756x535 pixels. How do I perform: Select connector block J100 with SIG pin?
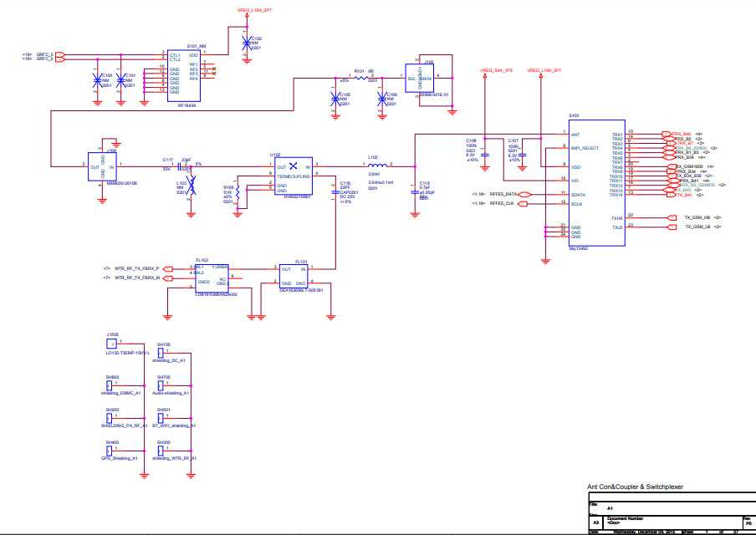point(419,78)
